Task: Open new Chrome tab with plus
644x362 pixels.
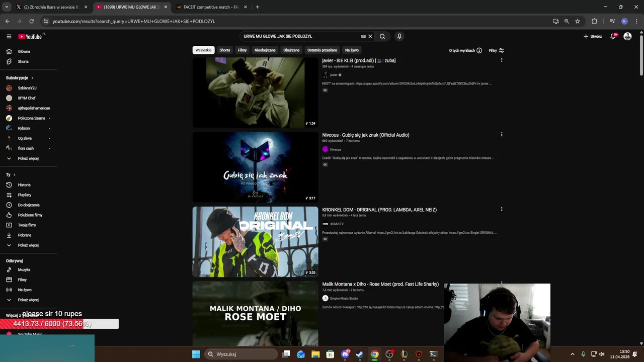Action: click(x=258, y=7)
